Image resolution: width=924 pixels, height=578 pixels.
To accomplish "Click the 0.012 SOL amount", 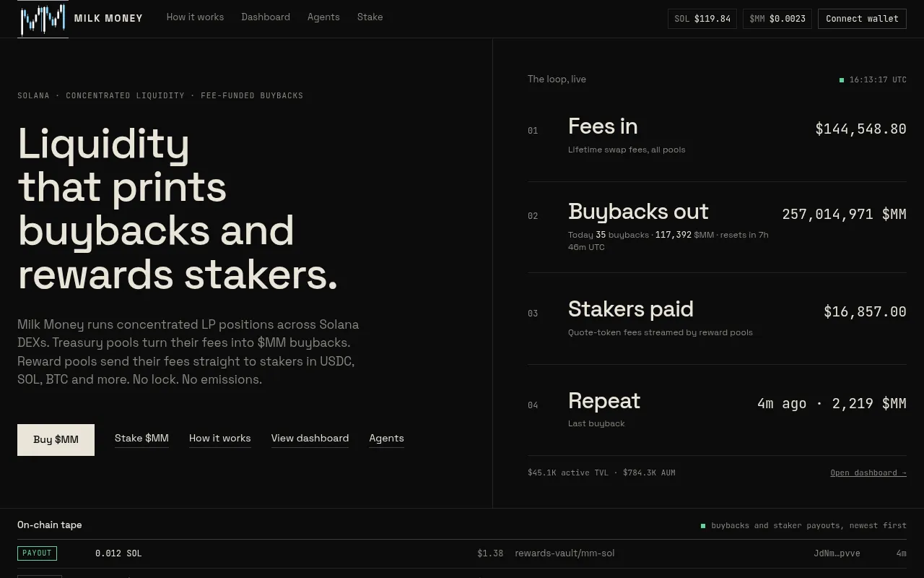I will tap(118, 553).
